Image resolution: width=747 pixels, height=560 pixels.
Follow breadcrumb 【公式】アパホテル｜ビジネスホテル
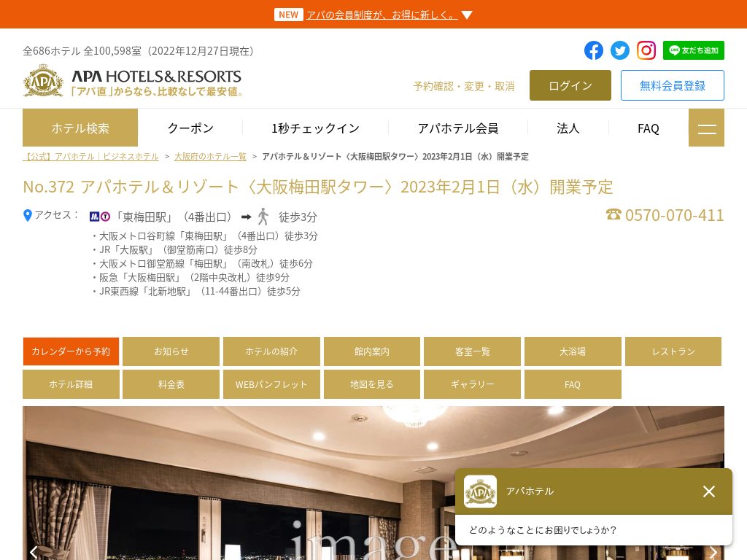(90, 157)
